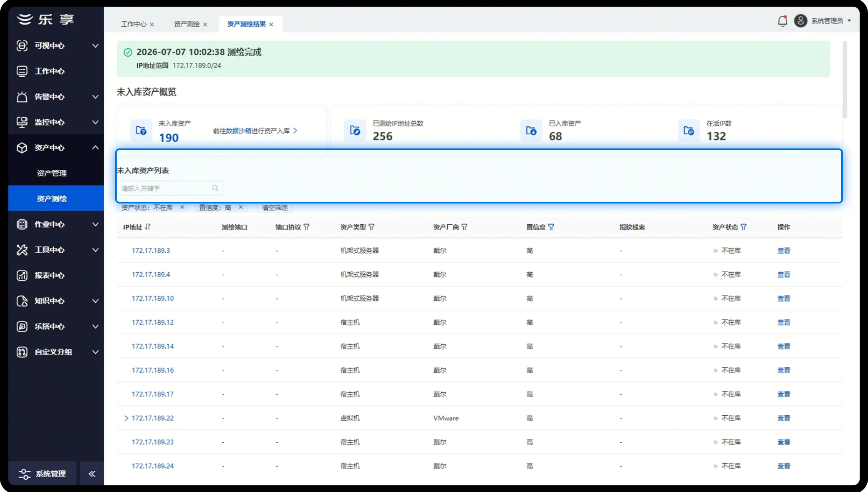868x492 pixels.
Task: Open IP address 172.17.189.4
Action: coord(151,274)
